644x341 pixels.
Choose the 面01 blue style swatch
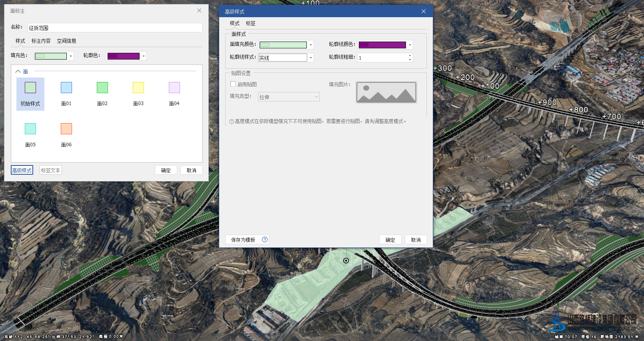(x=66, y=88)
